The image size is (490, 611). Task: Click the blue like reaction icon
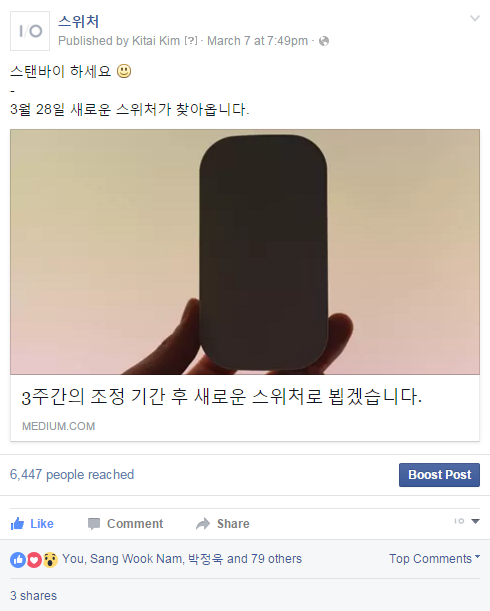18,560
